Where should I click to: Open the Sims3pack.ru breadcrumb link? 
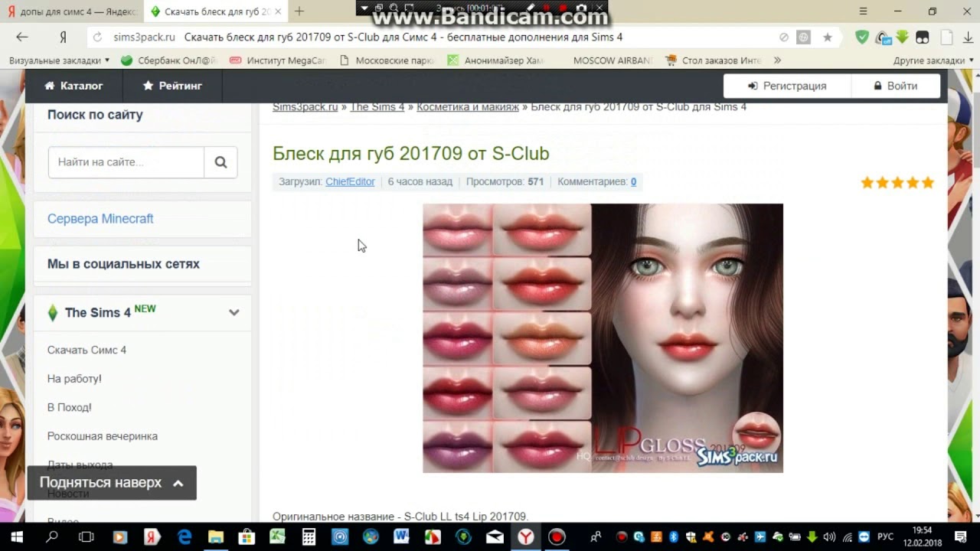(x=305, y=107)
